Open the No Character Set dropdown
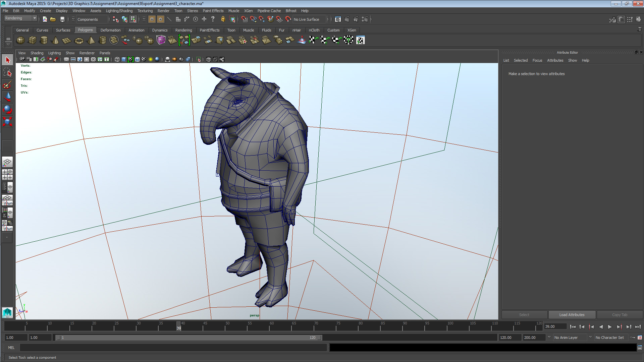Screen dimensions: 644x362 610,338
